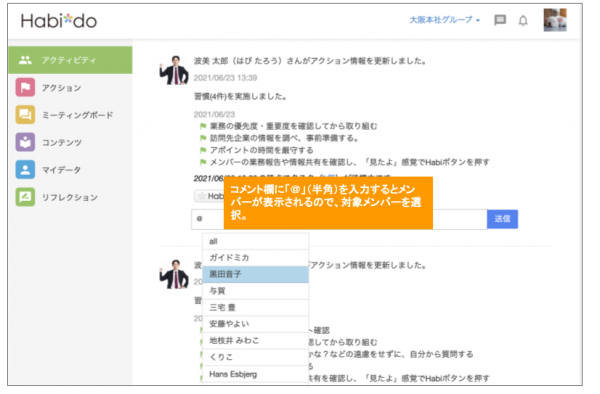The image size is (600, 394).
Task: Open ミーティングボード menu label
Action: [x=78, y=115]
